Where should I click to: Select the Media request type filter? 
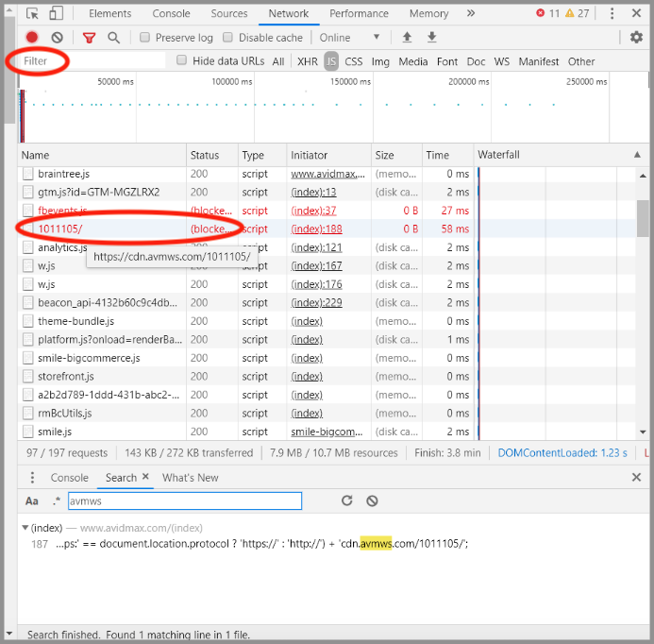pos(413,61)
